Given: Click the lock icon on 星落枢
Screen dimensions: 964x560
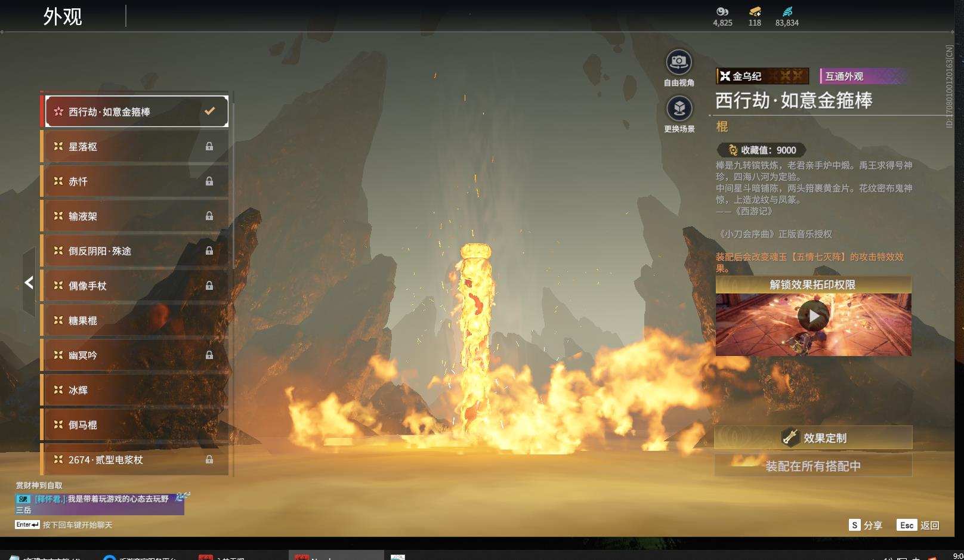Looking at the screenshot, I should point(209,146).
